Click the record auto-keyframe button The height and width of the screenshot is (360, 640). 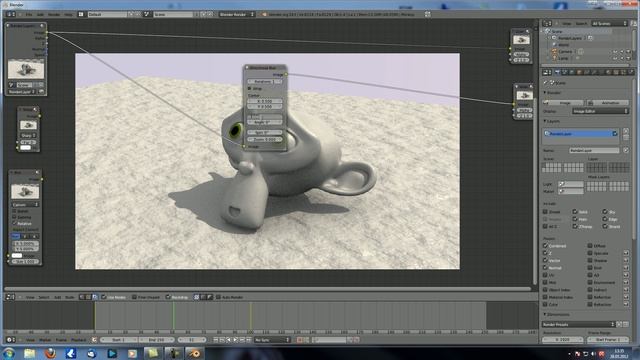[x=300, y=340]
